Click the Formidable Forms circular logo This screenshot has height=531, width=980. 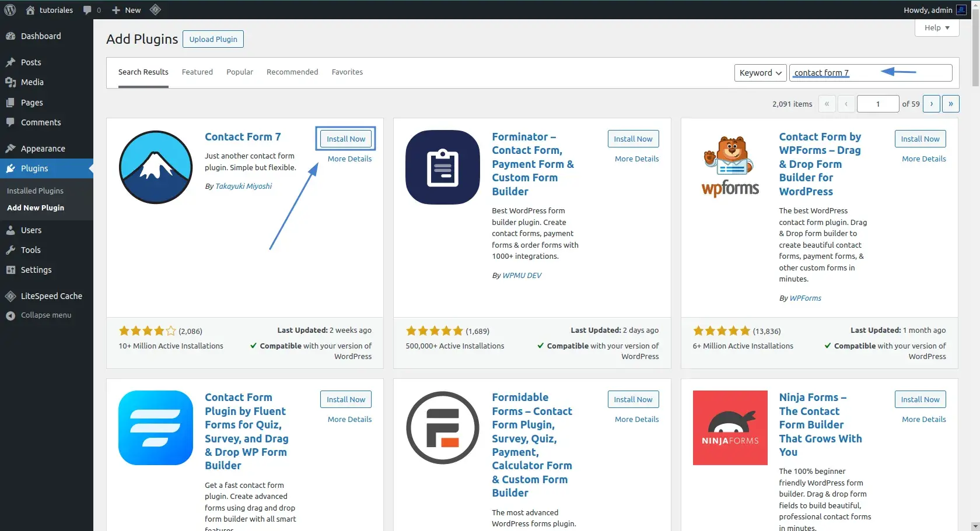[443, 428]
